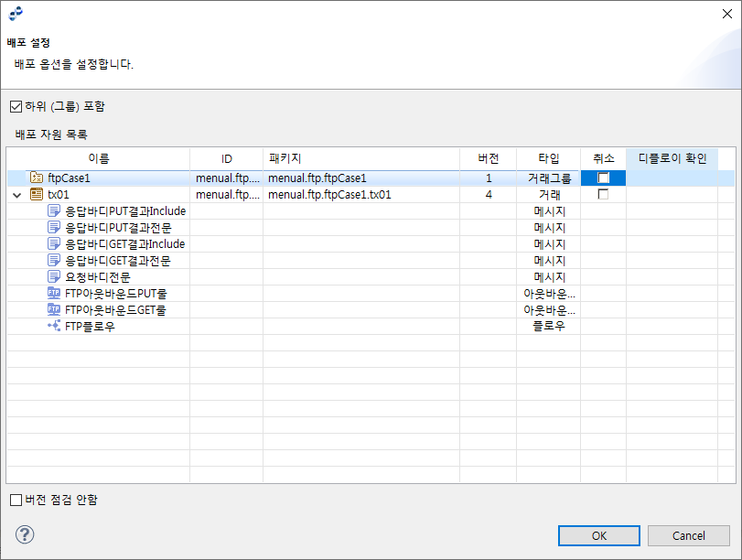742x560 pixels.
Task: Select the FTP rule icon for FTP아웃바운드PUT룰
Action: pyautogui.click(x=53, y=293)
